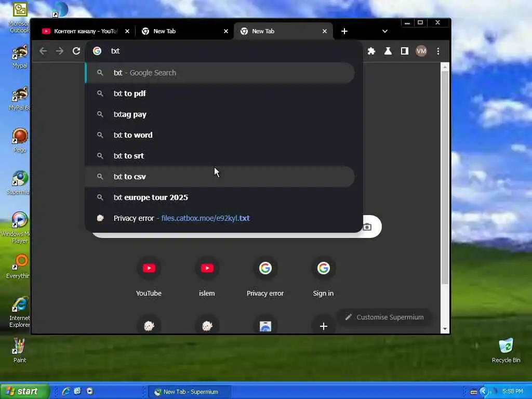532x399 pixels.
Task: Maximize the Supermium window
Action: click(x=420, y=23)
